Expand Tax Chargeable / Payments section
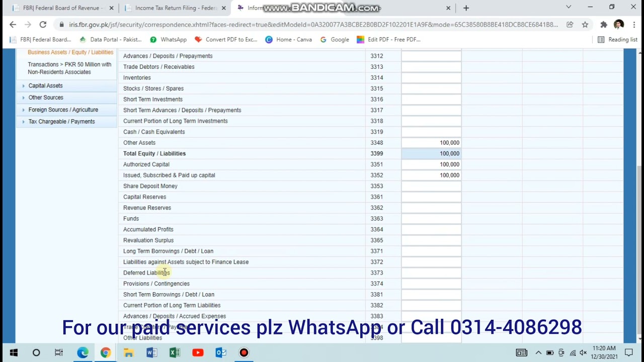Screen dimensions: 644x362 click(x=66, y=122)
